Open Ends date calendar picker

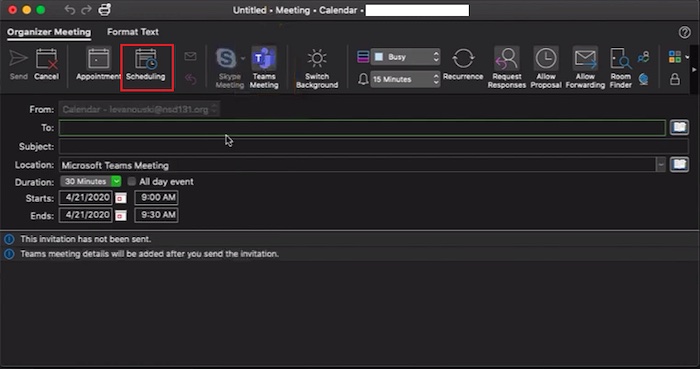121,216
